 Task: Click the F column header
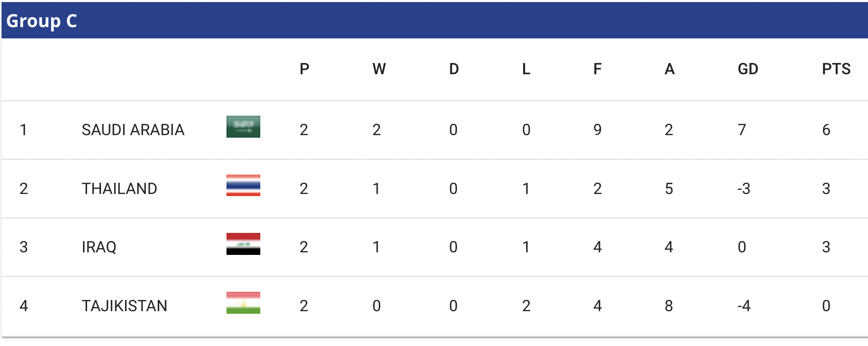[x=597, y=69]
